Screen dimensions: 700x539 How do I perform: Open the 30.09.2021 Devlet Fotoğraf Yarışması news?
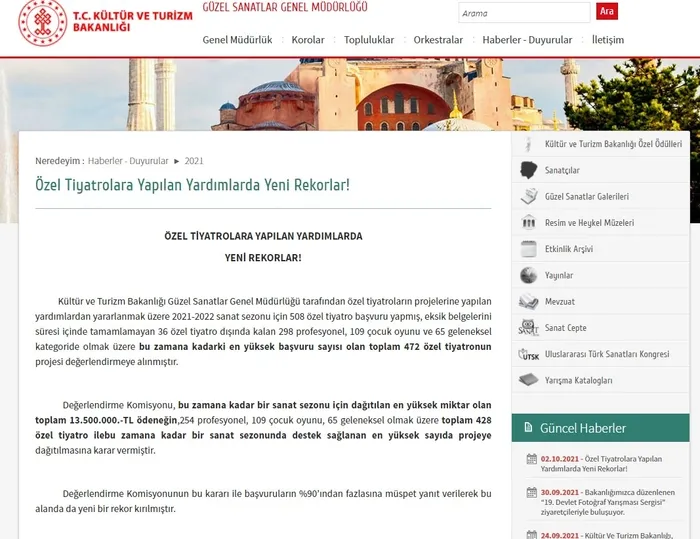[x=608, y=502]
